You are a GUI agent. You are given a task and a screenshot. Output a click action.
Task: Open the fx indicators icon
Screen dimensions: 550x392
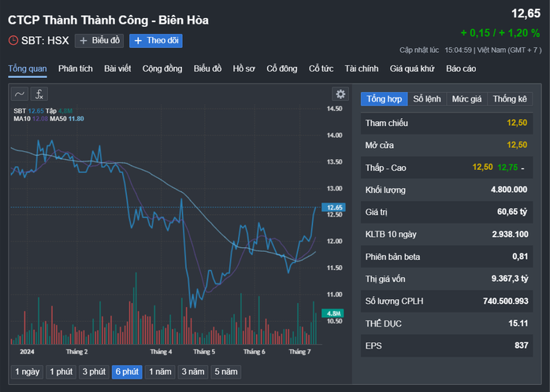(x=39, y=94)
